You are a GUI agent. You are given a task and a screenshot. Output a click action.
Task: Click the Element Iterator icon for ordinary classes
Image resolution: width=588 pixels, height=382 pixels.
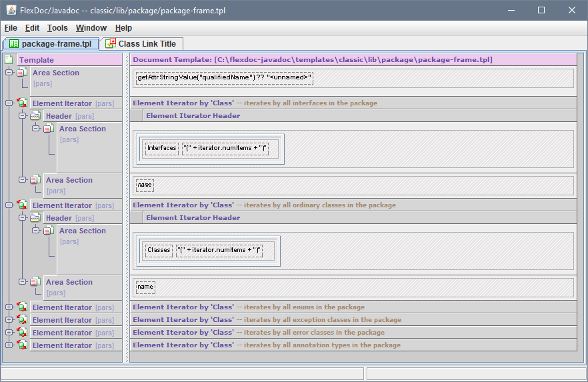click(22, 205)
